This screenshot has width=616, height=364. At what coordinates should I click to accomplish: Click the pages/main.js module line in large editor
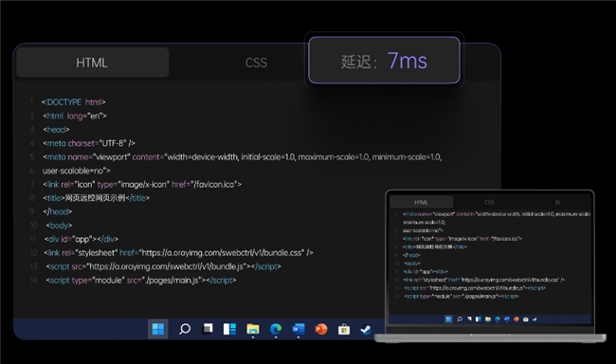[141, 281]
